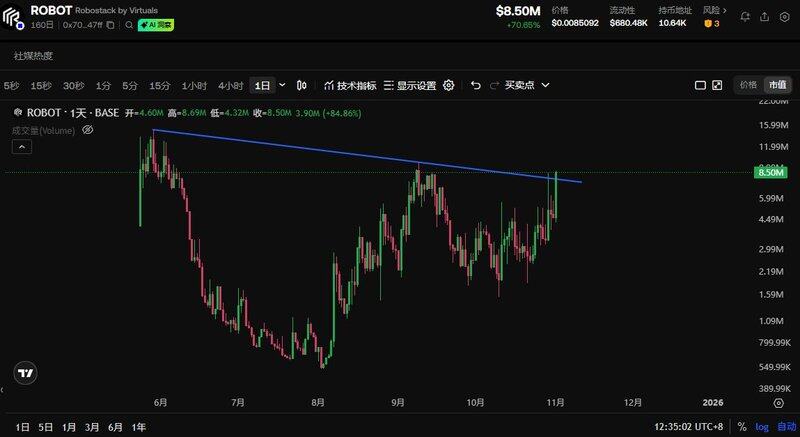Viewport: 800px width, 437px height.
Task: Toggle volume indicator visibility eye icon
Action: pos(87,130)
